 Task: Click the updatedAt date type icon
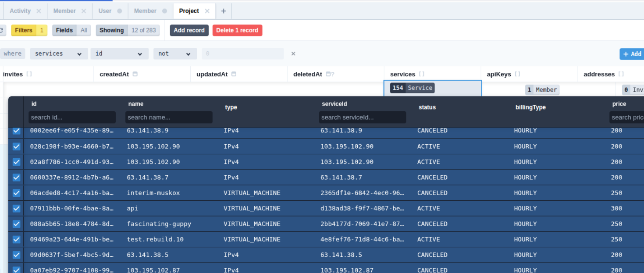pyautogui.click(x=234, y=74)
